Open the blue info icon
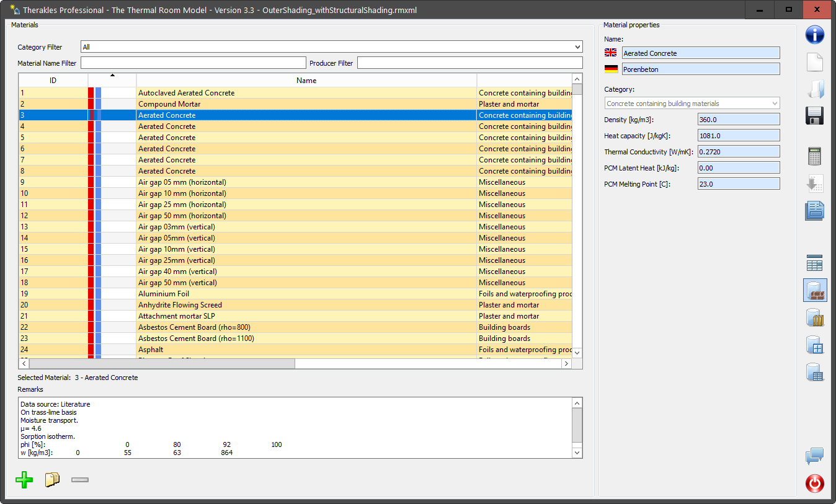This screenshot has width=836, height=504. tap(815, 34)
